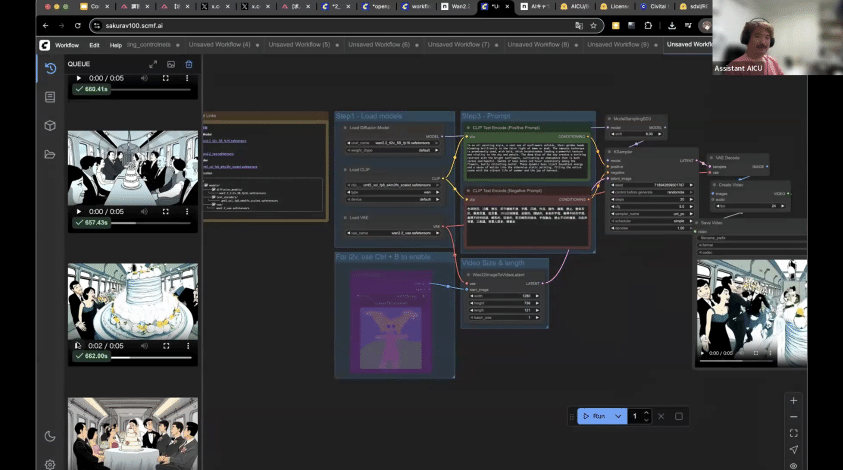Open the settings gear in sidebar
The height and width of the screenshot is (470, 843).
pos(50,464)
